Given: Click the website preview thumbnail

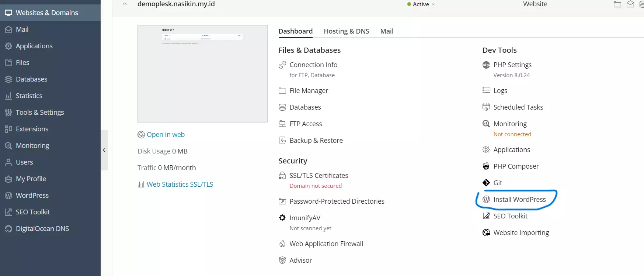Looking at the screenshot, I should [x=202, y=74].
